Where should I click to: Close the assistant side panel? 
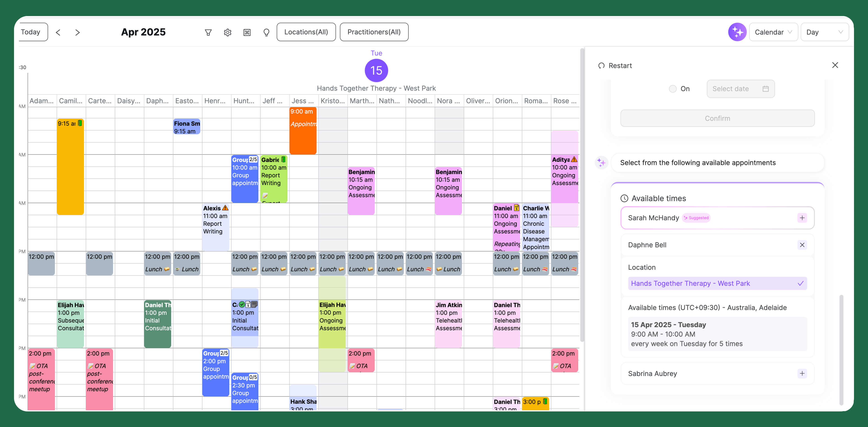(x=835, y=65)
